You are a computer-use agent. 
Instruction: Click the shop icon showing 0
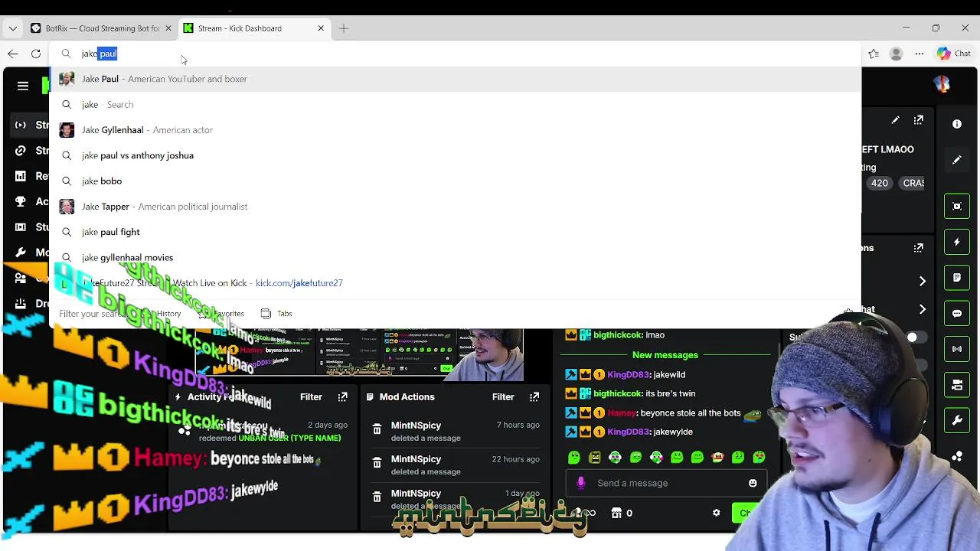[622, 513]
